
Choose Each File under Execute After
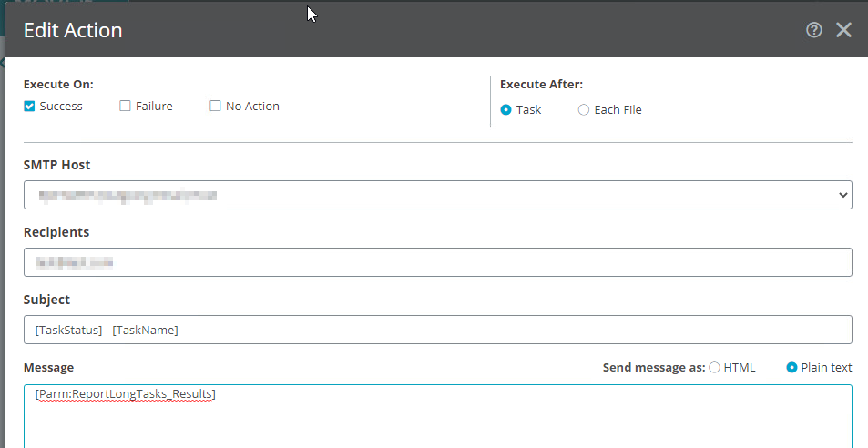[x=584, y=110]
